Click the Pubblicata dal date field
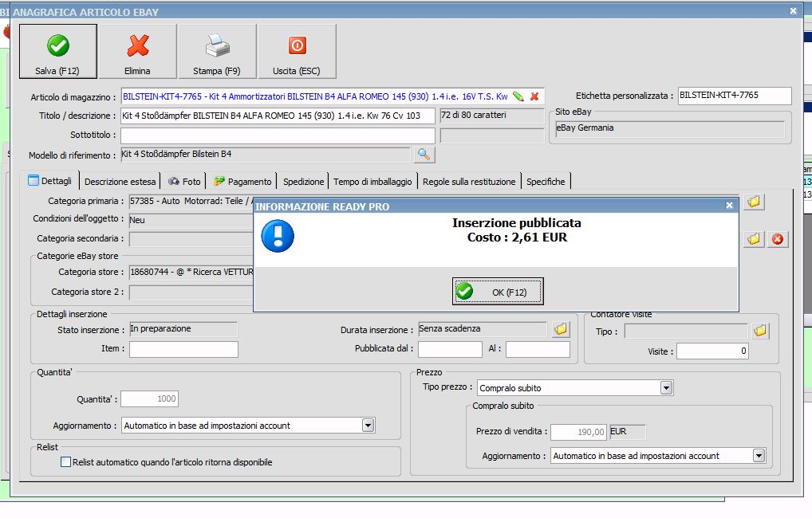Viewport: 812px width, 518px height. [x=450, y=349]
